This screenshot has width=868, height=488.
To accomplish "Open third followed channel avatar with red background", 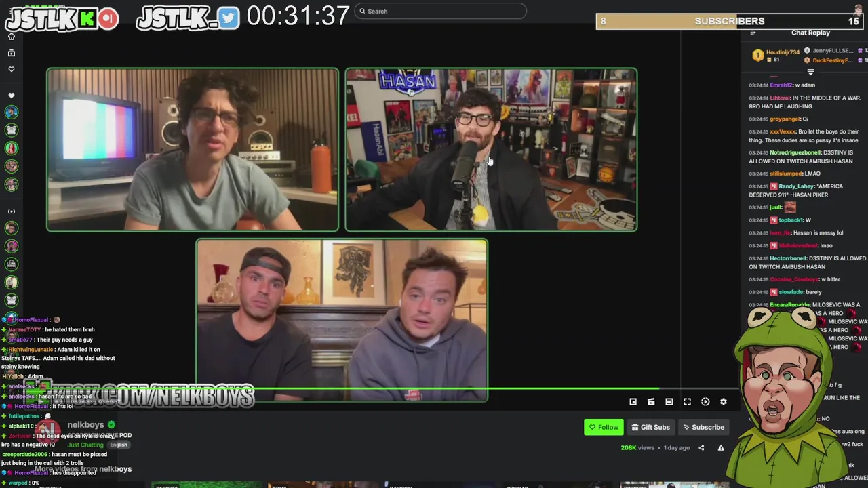I will tap(12, 148).
